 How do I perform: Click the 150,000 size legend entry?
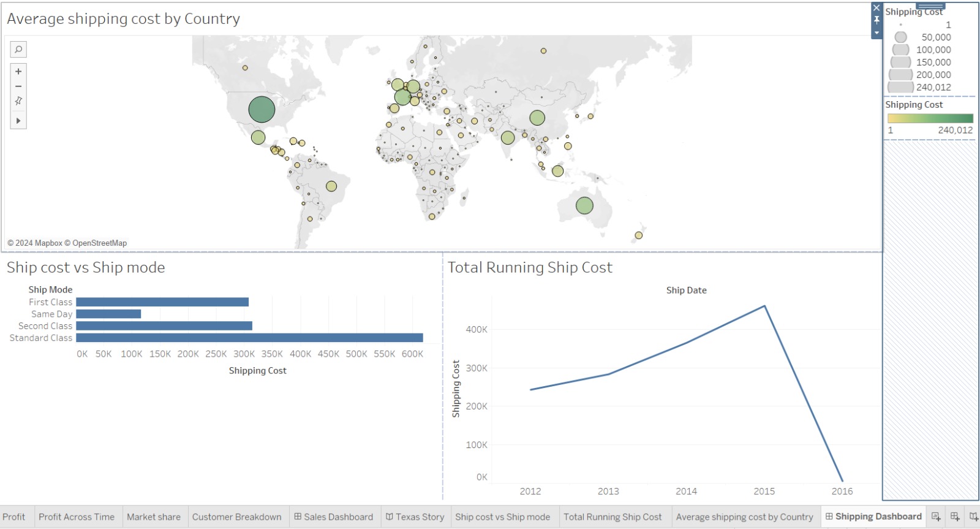point(921,62)
